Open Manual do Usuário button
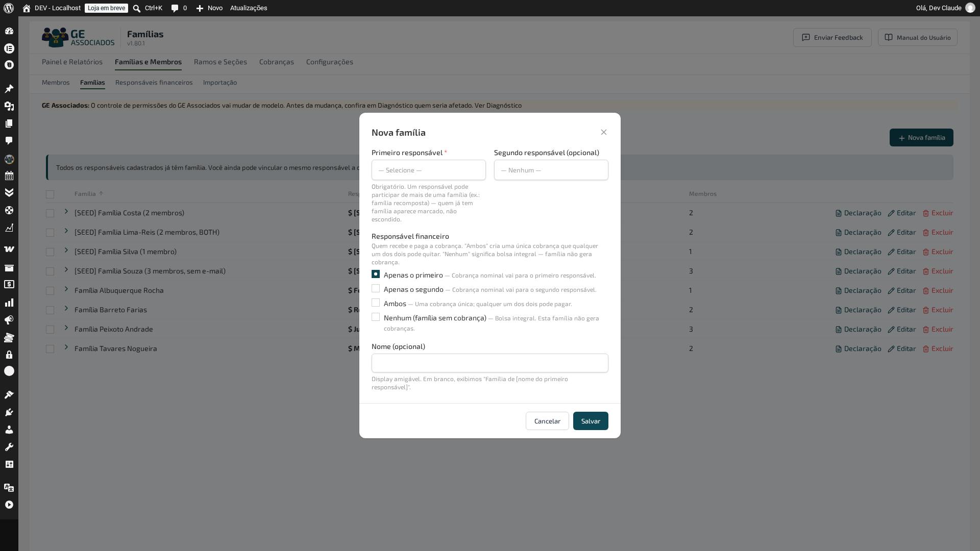Viewport: 980px width, 551px height. pos(918,37)
